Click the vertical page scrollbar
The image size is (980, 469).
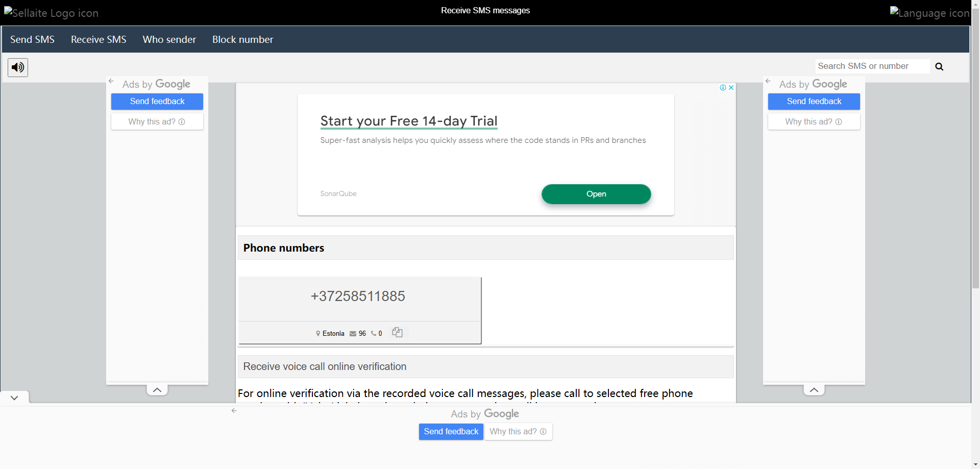pos(975,153)
